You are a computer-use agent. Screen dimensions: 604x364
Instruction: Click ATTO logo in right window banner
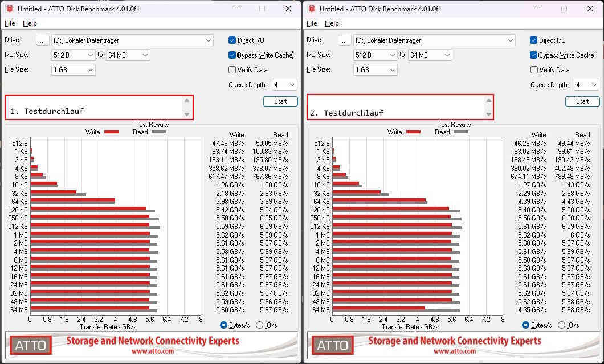[332, 345]
